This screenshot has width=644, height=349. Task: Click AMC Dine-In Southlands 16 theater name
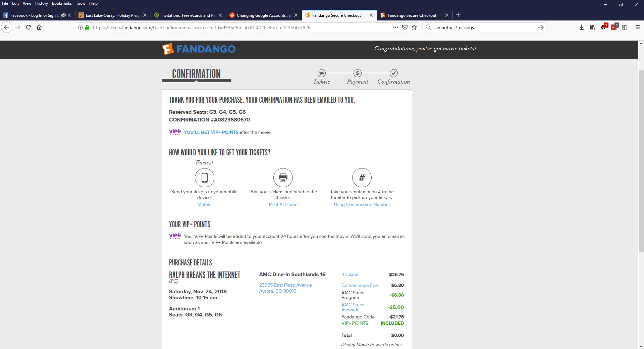[292, 275]
